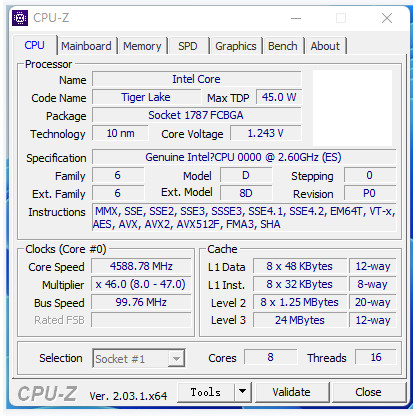Screen dimensions: 416x416
Task: Click the Cores count 8
Action: pos(271,357)
